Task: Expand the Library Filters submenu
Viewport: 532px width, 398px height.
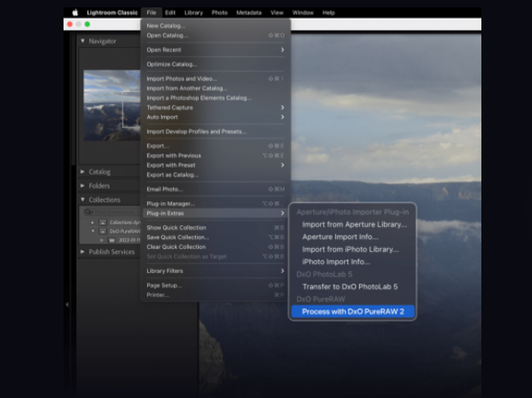Action: [215, 270]
